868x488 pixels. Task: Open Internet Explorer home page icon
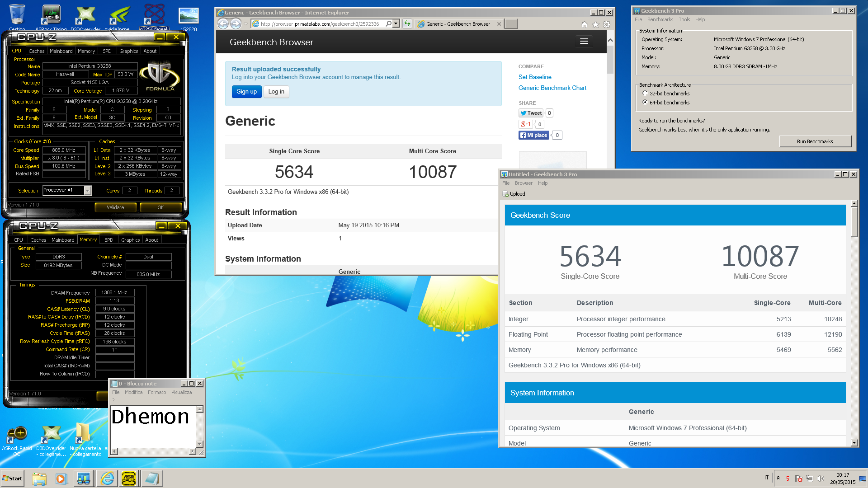click(584, 24)
